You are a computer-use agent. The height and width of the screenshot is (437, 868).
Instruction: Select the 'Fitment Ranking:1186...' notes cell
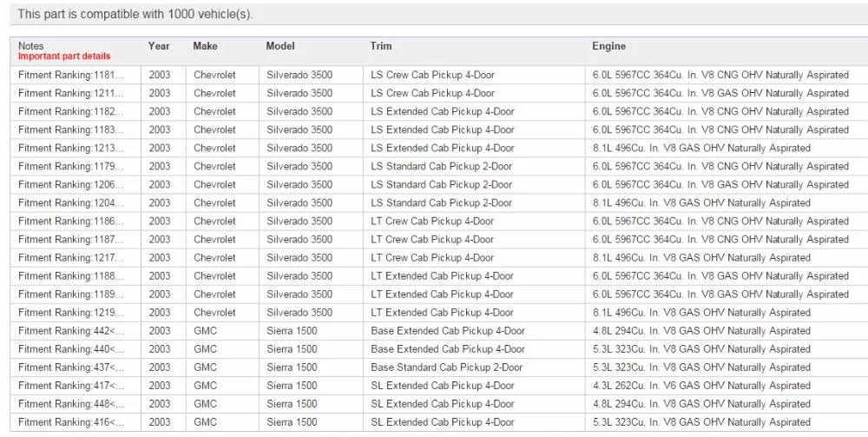(76, 221)
